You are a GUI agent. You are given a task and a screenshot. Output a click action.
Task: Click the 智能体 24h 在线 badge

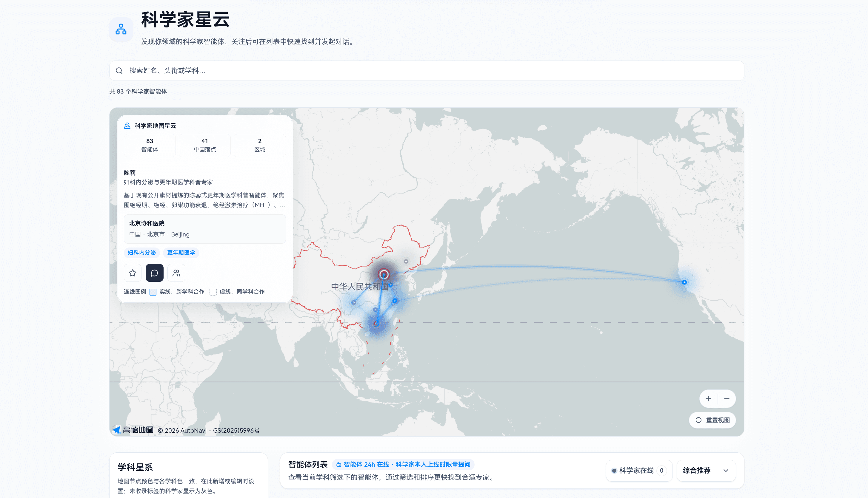tap(403, 465)
